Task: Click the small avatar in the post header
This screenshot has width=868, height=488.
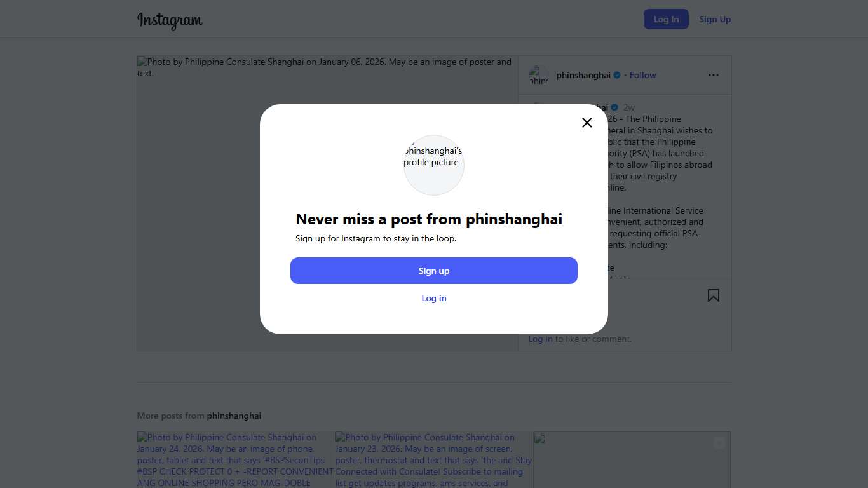Action: pos(538,75)
